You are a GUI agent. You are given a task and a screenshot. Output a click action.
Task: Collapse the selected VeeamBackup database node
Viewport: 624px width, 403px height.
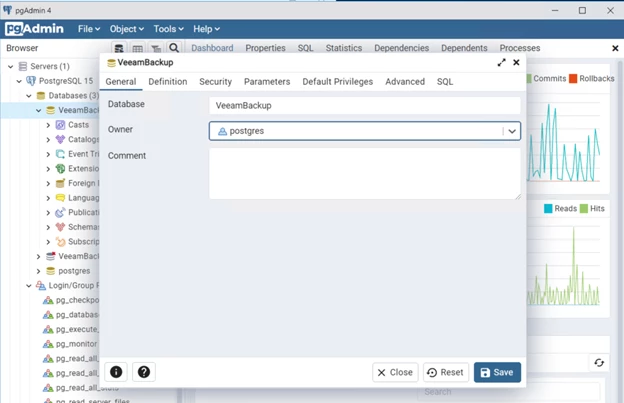39,110
